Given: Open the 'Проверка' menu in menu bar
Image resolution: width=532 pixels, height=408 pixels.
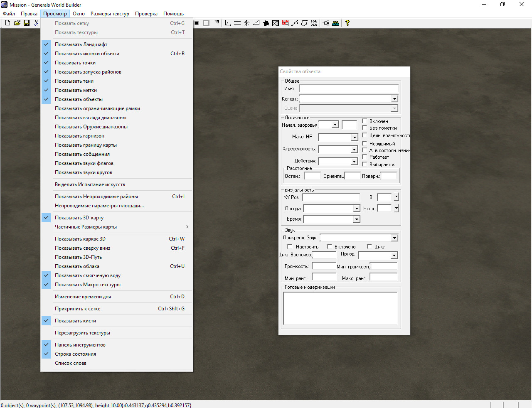Looking at the screenshot, I should pos(146,14).
